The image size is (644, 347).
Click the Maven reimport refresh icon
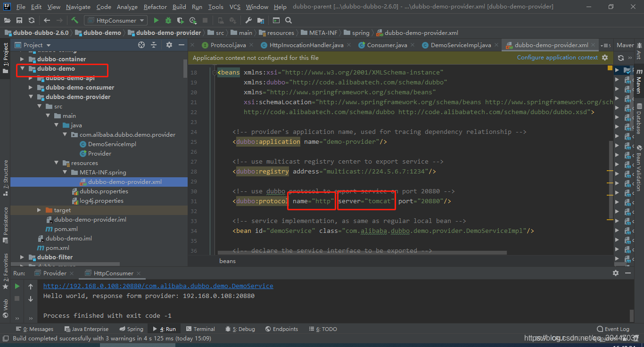coord(621,58)
